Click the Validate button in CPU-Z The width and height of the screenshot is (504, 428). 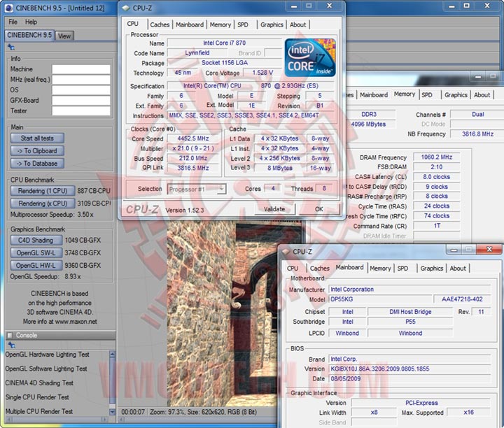pos(274,209)
